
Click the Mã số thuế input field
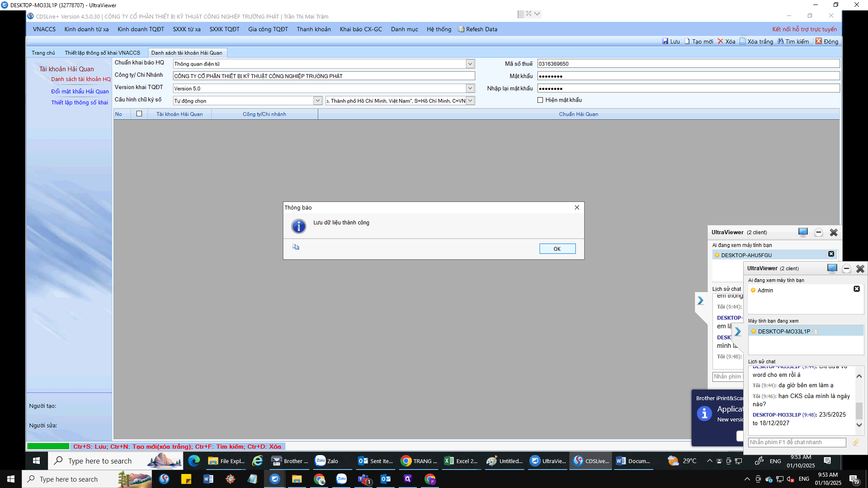[x=688, y=64]
